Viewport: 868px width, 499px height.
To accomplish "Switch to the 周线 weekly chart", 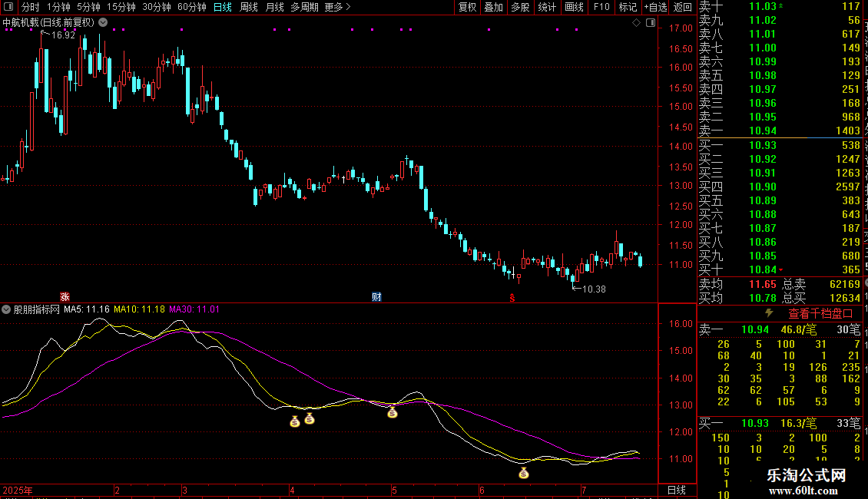I will pyautogui.click(x=249, y=7).
